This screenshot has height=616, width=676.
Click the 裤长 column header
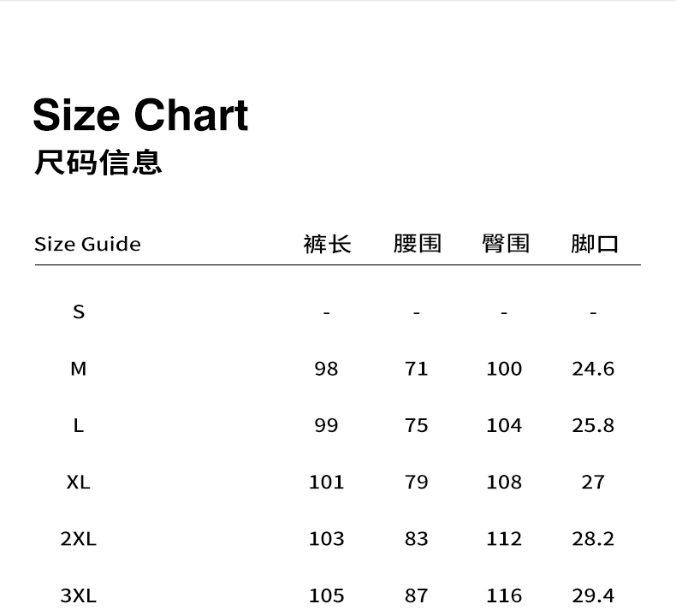[x=327, y=244]
